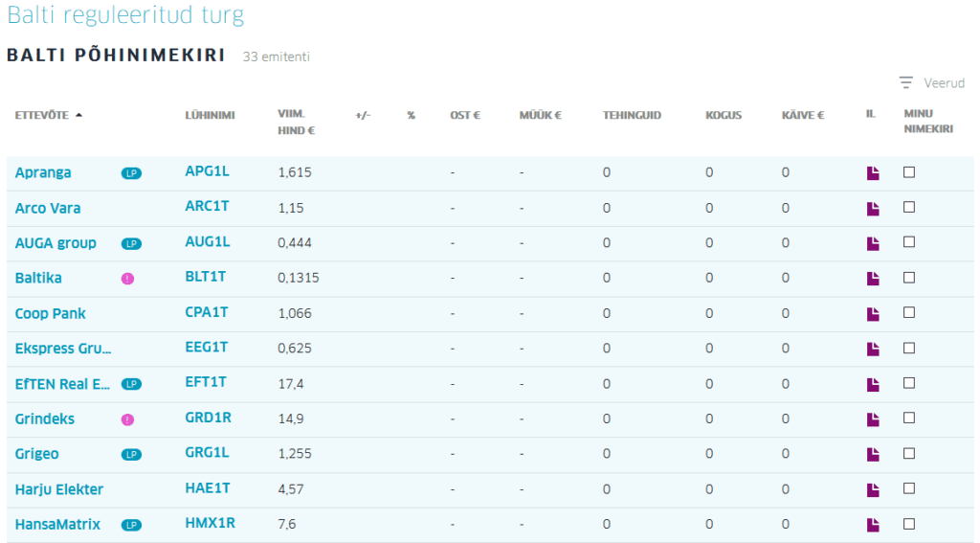Image resolution: width=980 pixels, height=543 pixels.
Task: Sort table by Ettevõte column header
Action: (42, 115)
